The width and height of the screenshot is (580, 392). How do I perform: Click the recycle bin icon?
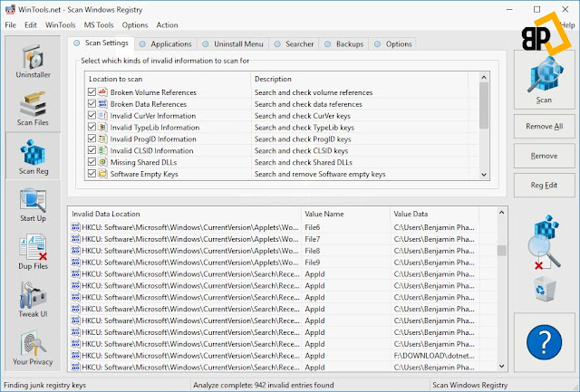546,289
